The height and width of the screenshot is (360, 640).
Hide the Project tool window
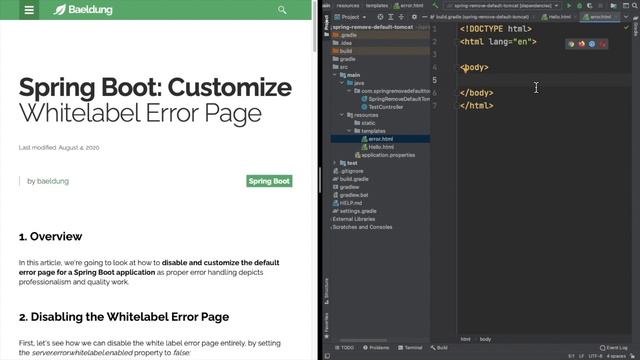(424, 17)
